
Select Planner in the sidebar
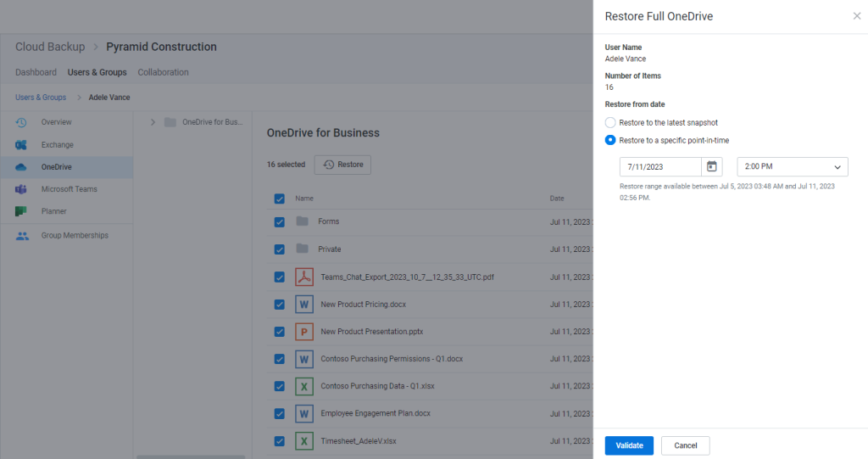point(66,211)
